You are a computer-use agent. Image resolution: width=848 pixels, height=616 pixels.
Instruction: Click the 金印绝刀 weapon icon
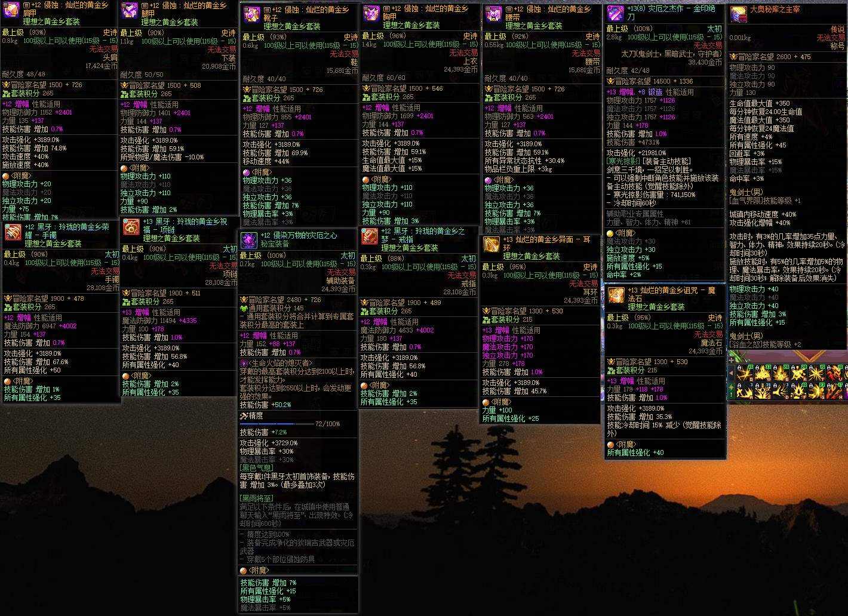[x=615, y=13]
